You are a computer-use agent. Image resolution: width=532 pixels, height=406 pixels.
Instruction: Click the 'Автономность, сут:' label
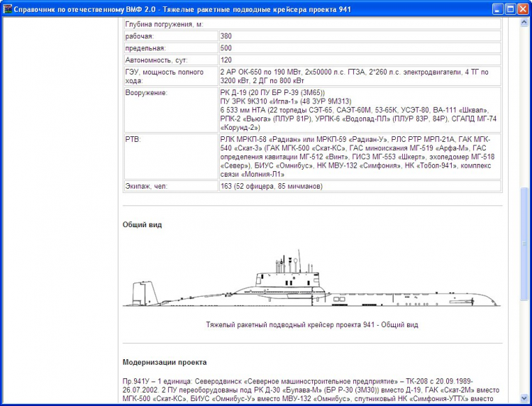click(x=156, y=60)
